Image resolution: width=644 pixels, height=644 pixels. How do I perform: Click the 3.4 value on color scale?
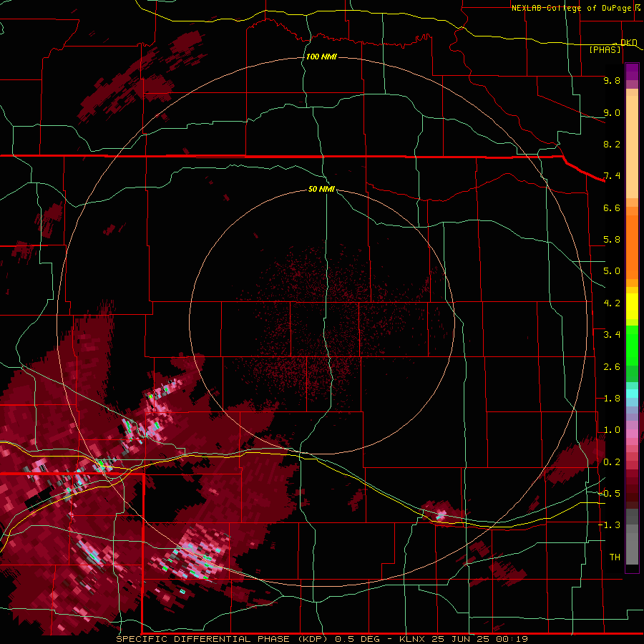tap(612, 335)
